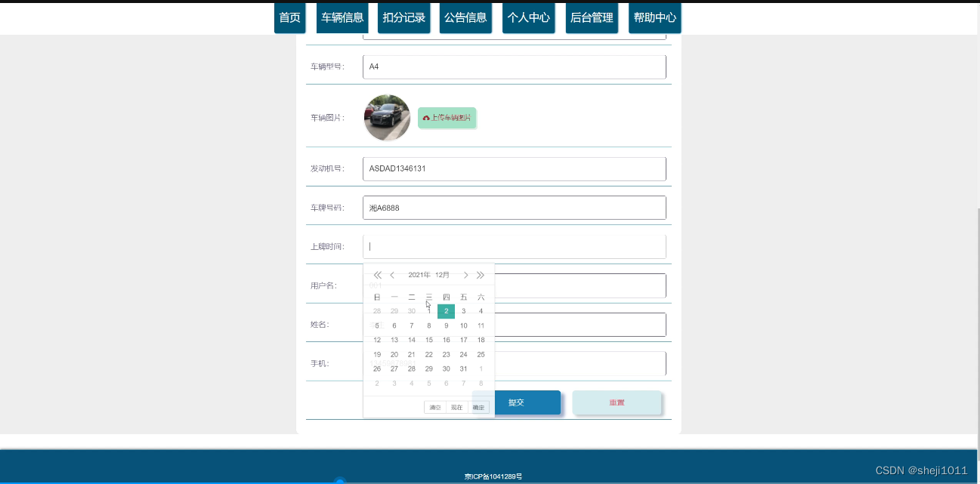Go to the 首页 menu item
This screenshot has height=484, width=980.
tap(289, 18)
